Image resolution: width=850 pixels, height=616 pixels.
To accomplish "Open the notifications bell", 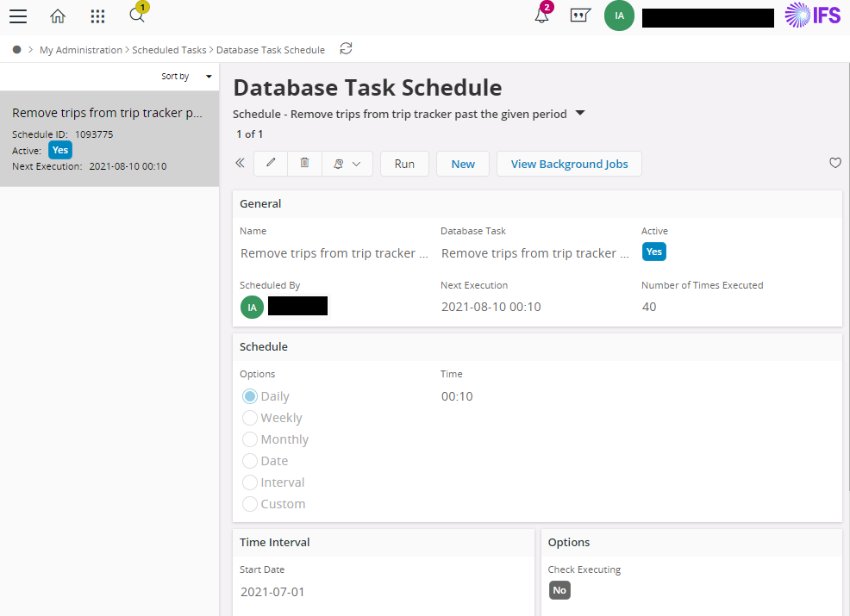I will coord(541,16).
